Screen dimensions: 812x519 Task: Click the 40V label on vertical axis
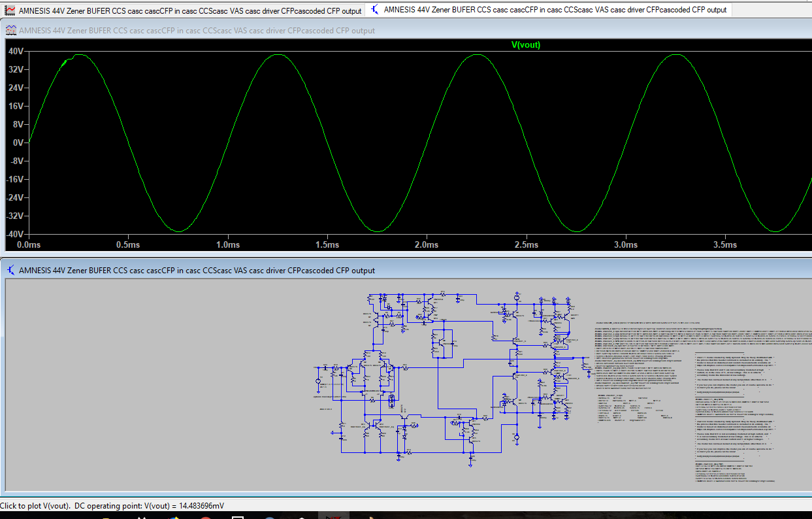pos(16,51)
